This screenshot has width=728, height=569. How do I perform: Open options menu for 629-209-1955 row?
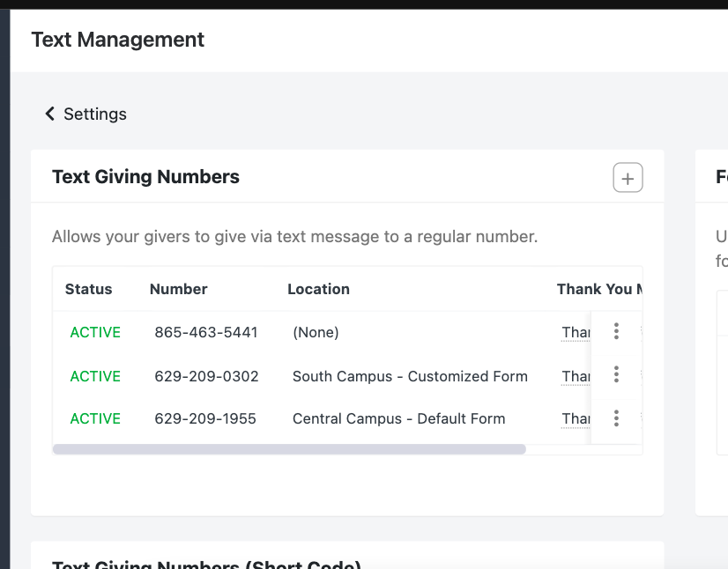pos(616,418)
